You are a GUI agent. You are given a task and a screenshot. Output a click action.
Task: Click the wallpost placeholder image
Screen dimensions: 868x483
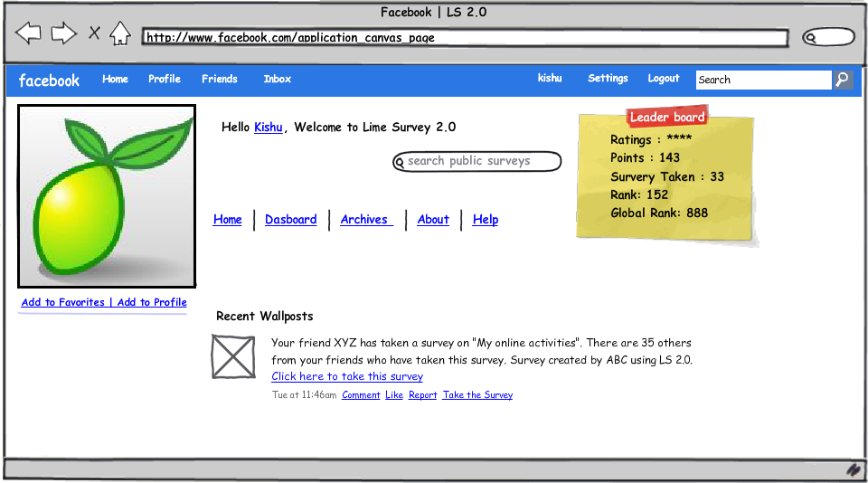click(233, 356)
